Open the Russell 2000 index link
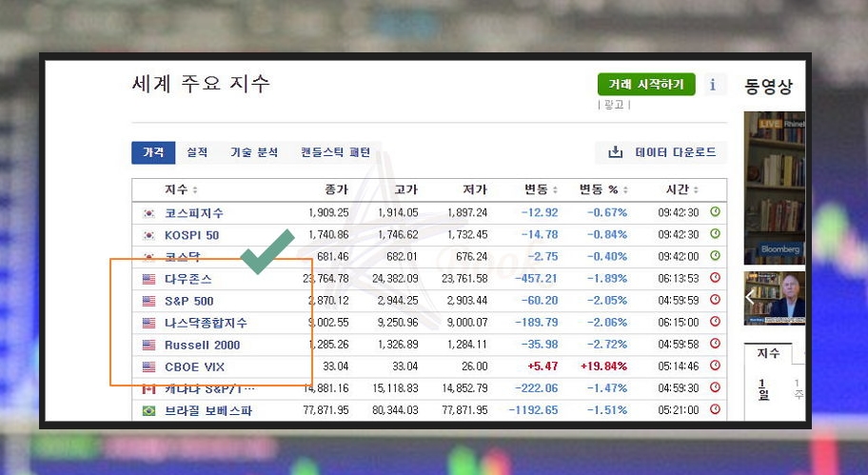The height and width of the screenshot is (475, 868). pyautogui.click(x=203, y=345)
